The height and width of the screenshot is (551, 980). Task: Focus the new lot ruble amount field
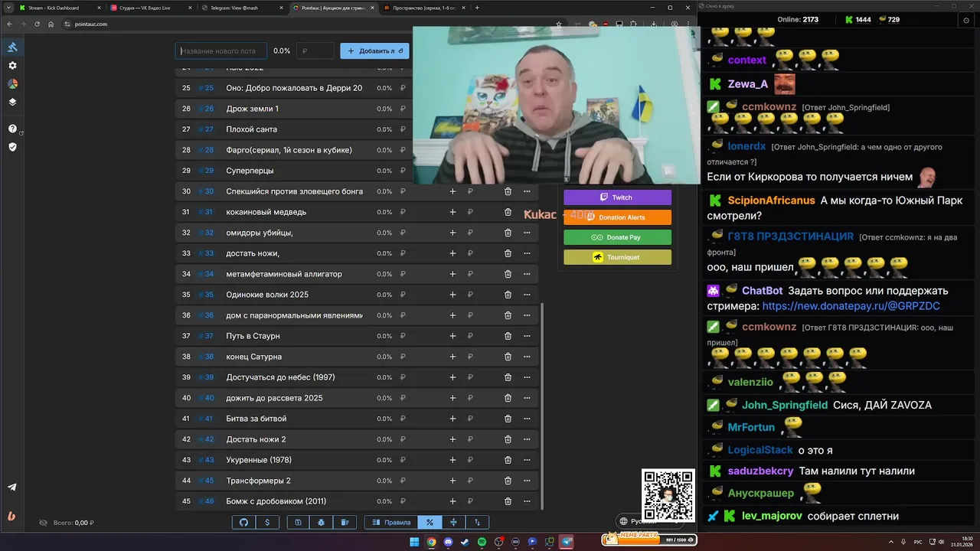click(315, 51)
